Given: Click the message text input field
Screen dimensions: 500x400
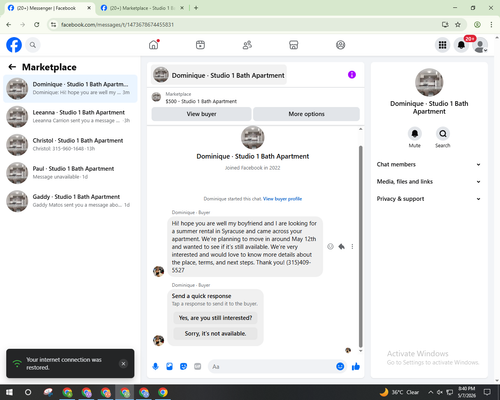Looking at the screenshot, I should click(272, 367).
